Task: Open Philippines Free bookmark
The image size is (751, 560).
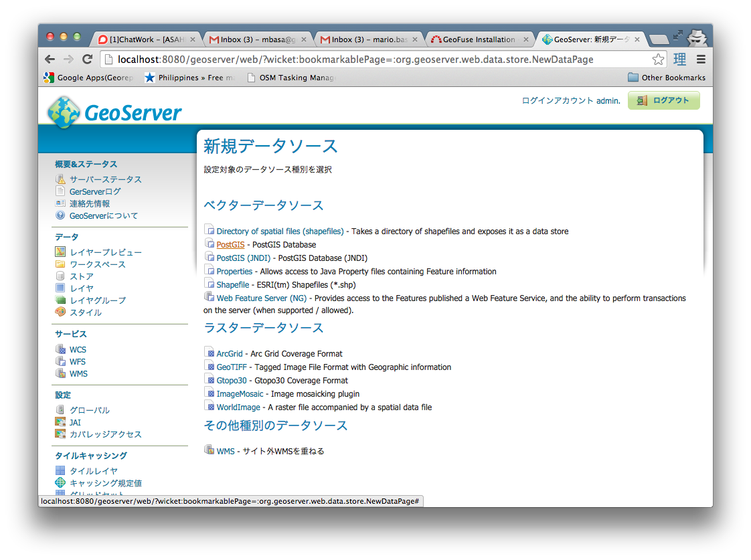Action: click(189, 78)
